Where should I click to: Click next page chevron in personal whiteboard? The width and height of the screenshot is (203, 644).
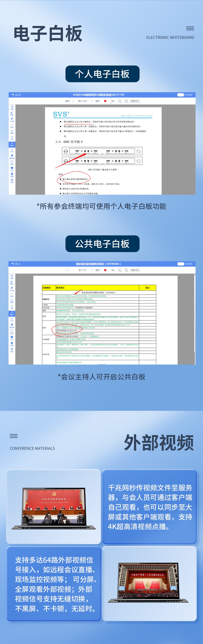coord(92,101)
